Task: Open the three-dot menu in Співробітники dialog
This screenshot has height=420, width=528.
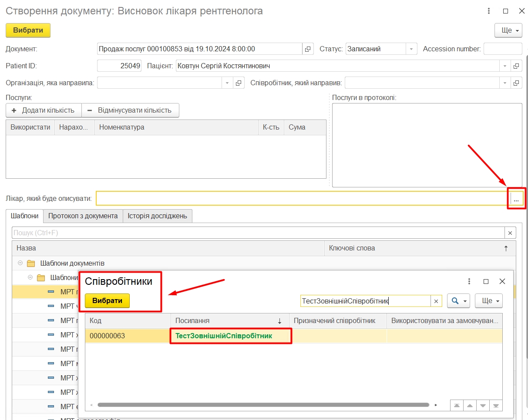Action: [469, 281]
